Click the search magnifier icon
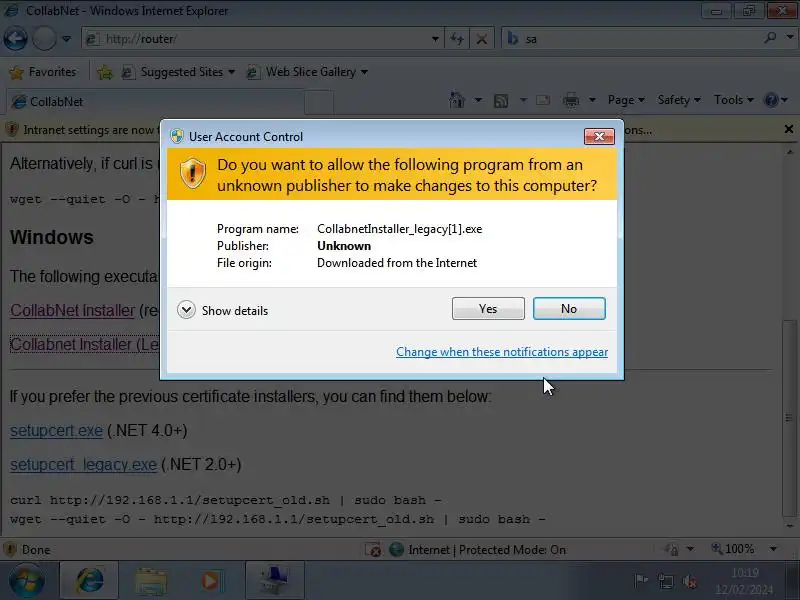The width and height of the screenshot is (800, 600). coord(770,38)
